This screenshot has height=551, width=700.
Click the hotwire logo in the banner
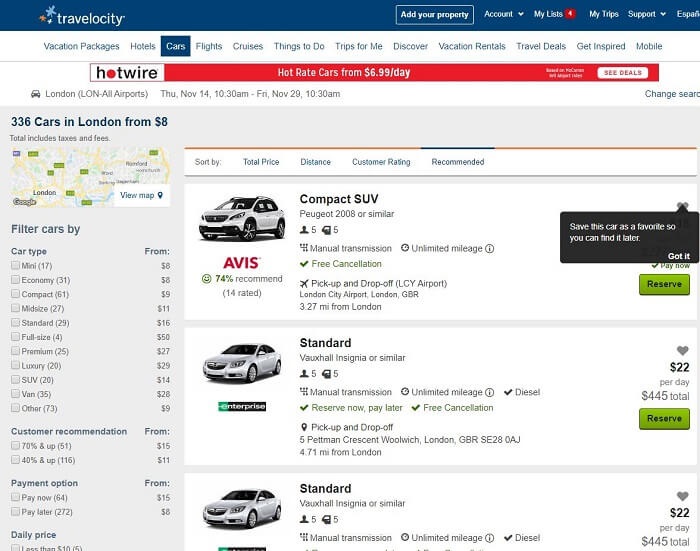click(127, 72)
